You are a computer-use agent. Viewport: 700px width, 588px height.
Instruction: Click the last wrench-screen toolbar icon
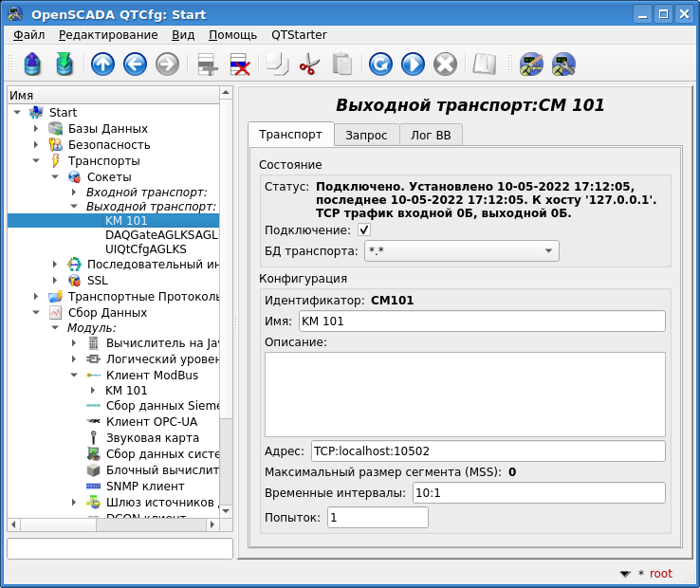click(563, 64)
